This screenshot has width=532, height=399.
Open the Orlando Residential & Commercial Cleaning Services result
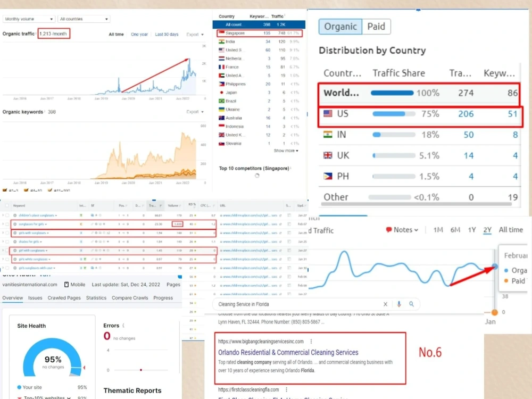click(288, 352)
